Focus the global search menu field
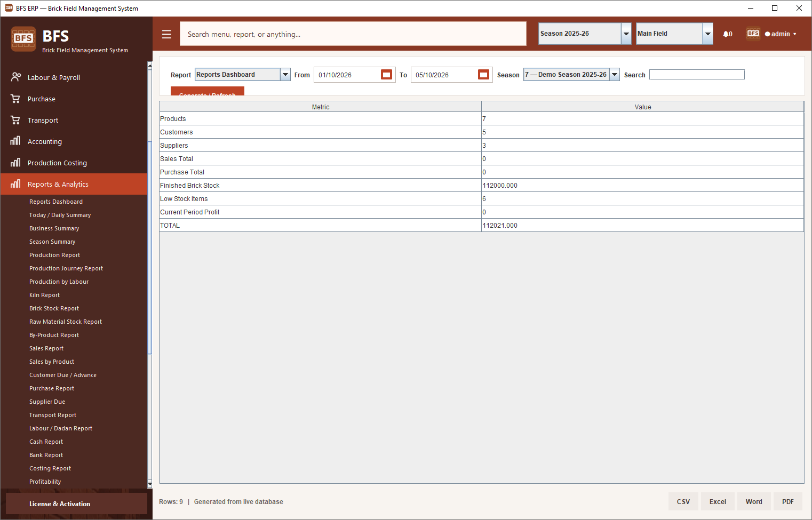Image resolution: width=812 pixels, height=520 pixels. 353,34
